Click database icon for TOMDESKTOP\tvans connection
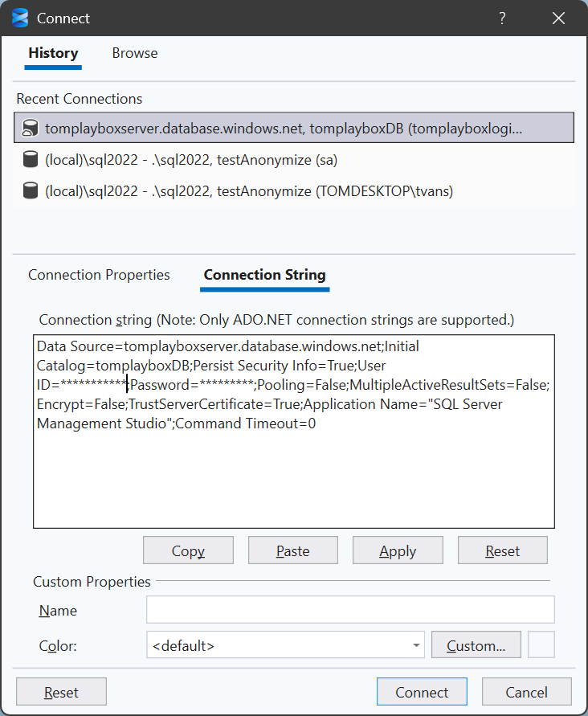Viewport: 588px width, 716px height. (31, 191)
